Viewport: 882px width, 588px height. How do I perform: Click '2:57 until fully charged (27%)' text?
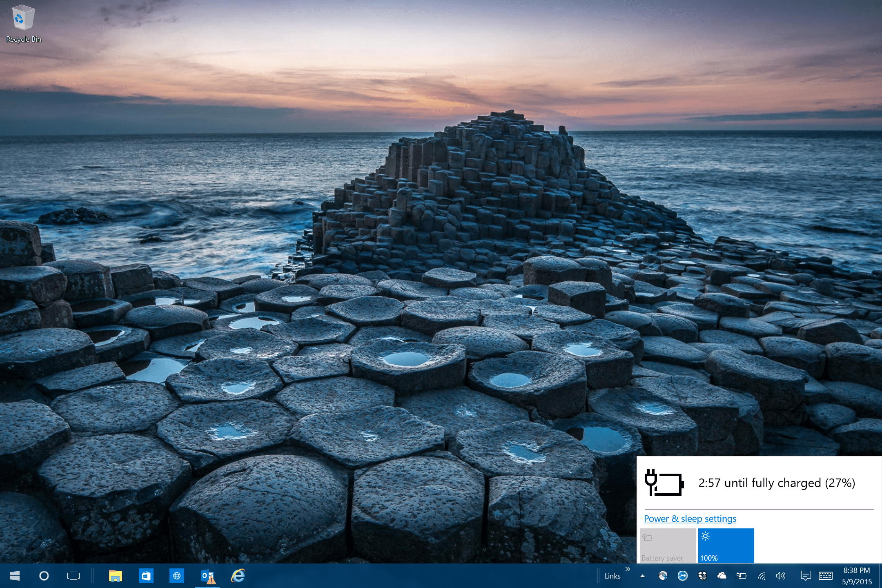click(777, 483)
